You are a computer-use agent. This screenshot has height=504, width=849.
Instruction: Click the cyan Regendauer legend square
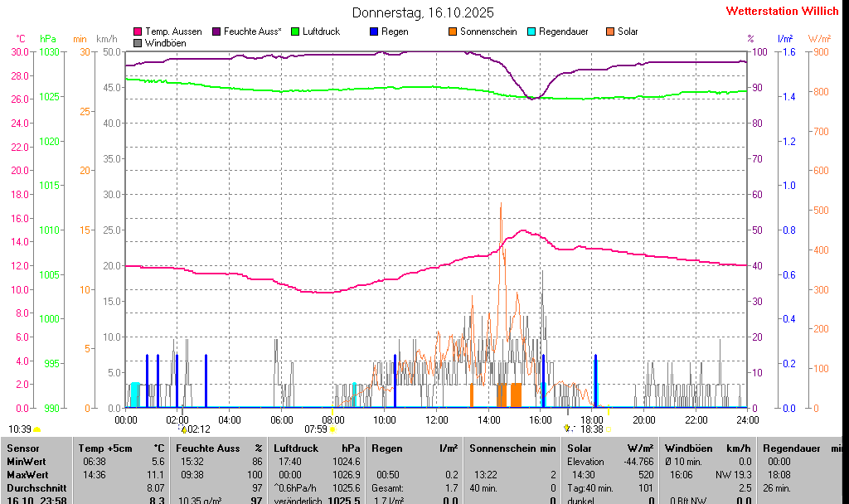(531, 31)
